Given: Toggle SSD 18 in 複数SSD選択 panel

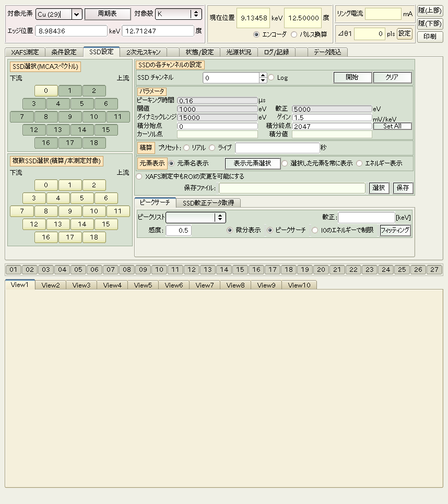Looking at the screenshot, I should (94, 237).
